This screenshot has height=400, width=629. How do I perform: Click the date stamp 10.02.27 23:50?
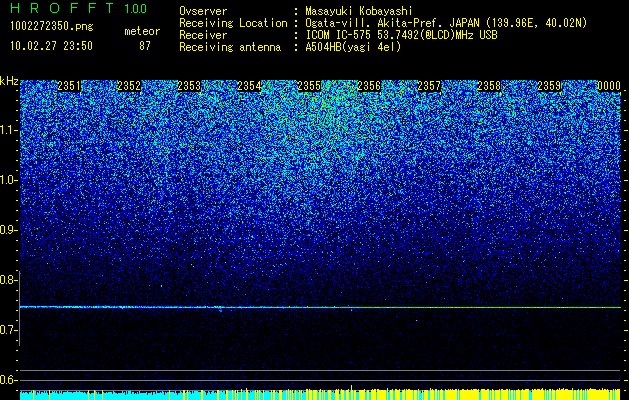(x=51, y=46)
